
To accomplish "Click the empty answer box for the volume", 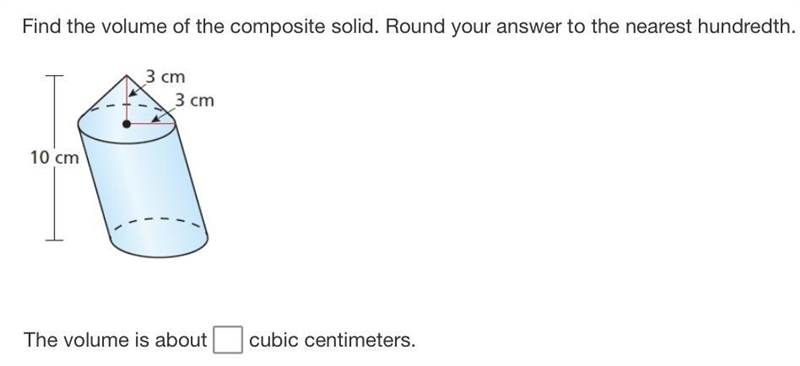I will pyautogui.click(x=228, y=340).
